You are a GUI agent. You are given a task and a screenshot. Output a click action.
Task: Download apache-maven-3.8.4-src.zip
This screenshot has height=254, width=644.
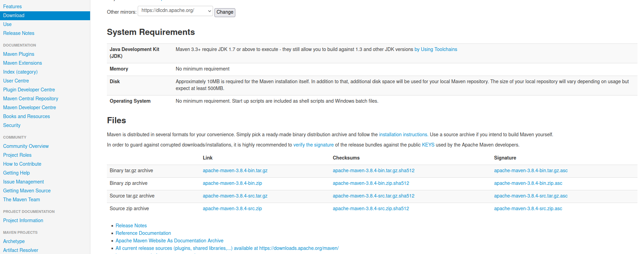pyautogui.click(x=232, y=208)
